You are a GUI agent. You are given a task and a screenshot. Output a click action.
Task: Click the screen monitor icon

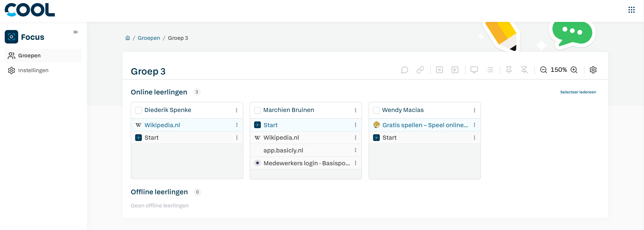point(474,70)
